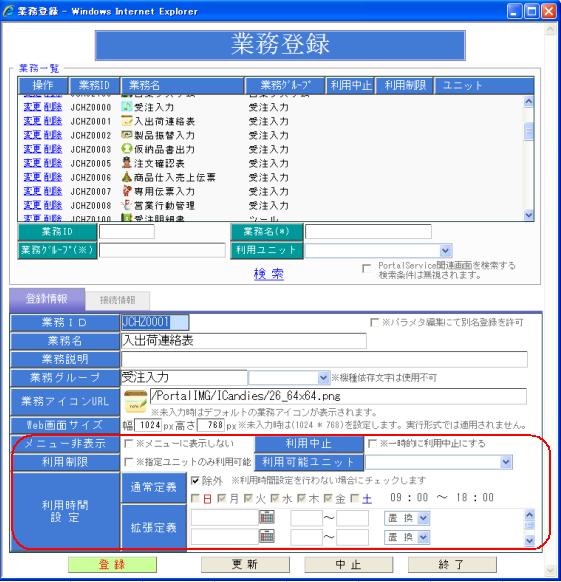Click the 製品振替入力 row icon
This screenshot has height=582, width=561.
coord(127,135)
